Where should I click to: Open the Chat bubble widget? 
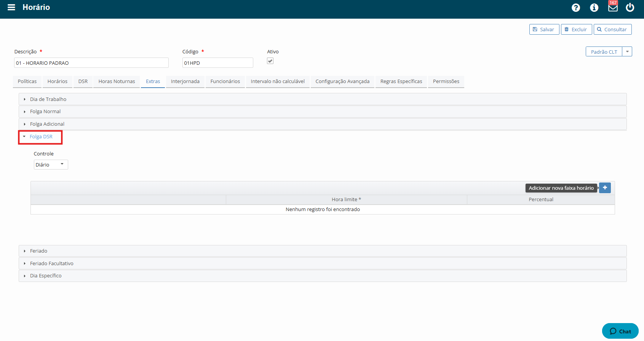pyautogui.click(x=620, y=331)
